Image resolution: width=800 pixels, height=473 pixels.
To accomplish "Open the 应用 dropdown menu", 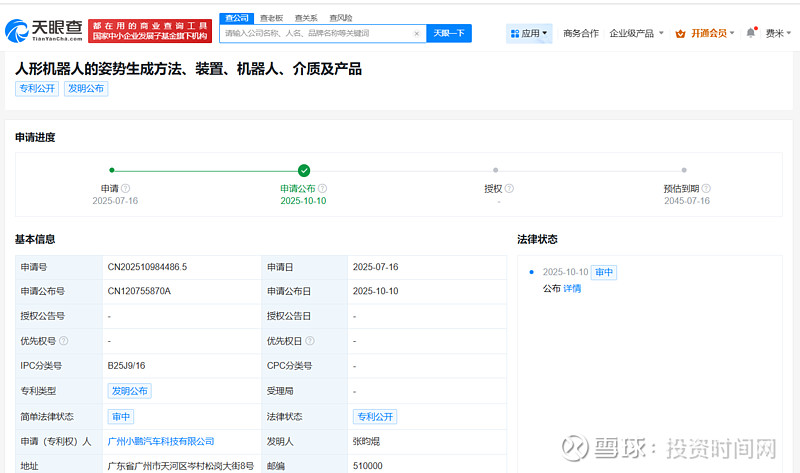I will pos(528,33).
